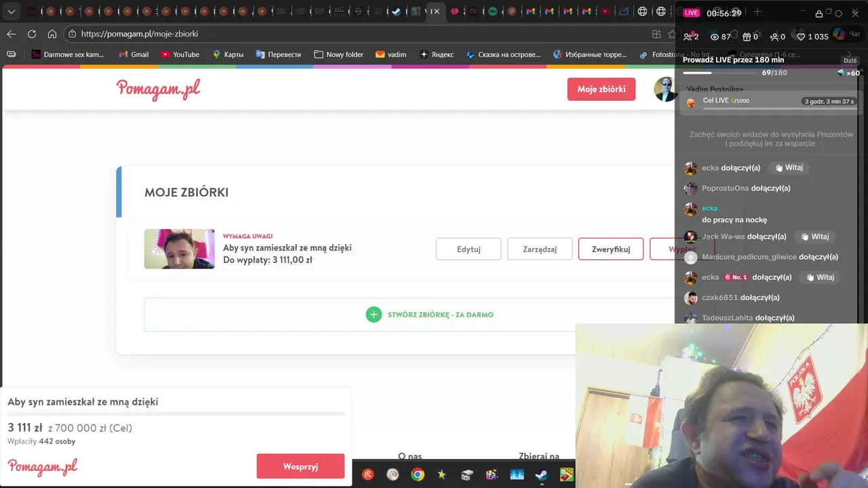Viewport: 868px width, 488px height.
Task: Click the Pomagam.pl logo in header
Action: [158, 89]
